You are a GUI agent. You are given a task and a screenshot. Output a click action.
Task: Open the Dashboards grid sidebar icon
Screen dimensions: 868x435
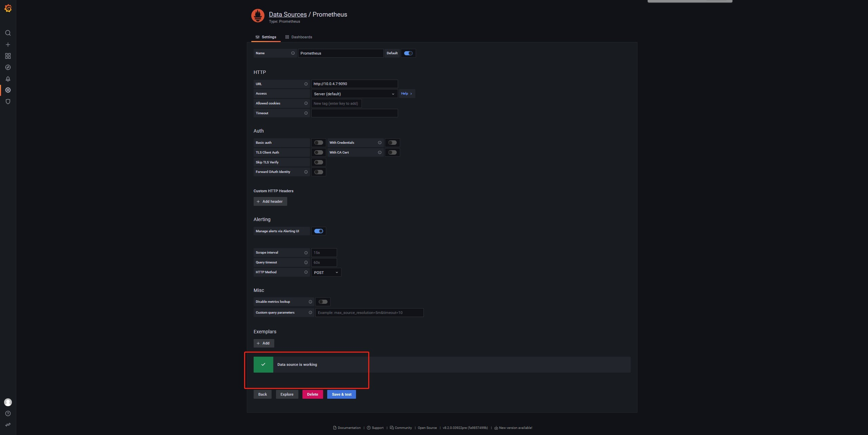pos(8,56)
